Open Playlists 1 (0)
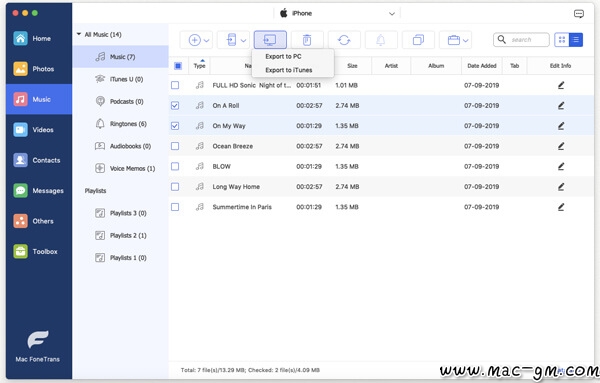 [x=121, y=258]
